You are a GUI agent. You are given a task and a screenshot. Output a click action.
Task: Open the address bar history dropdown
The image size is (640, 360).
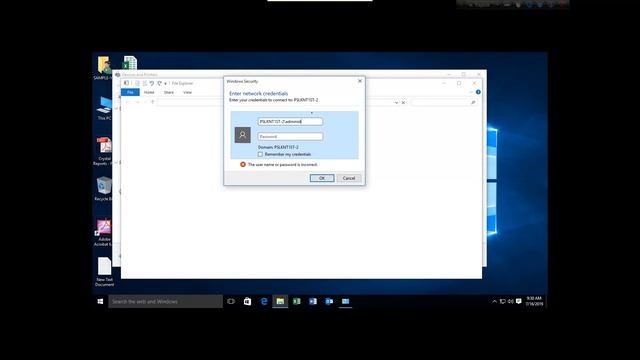point(396,103)
